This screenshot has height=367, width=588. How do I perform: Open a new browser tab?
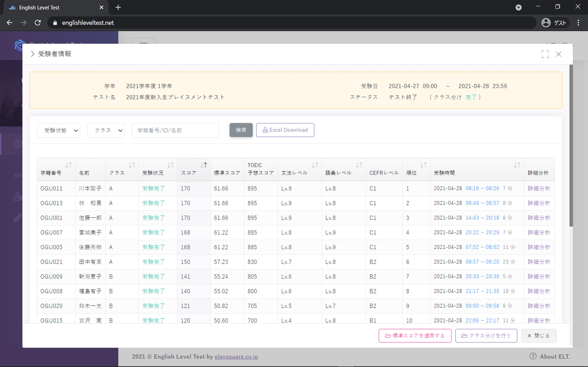118,7
